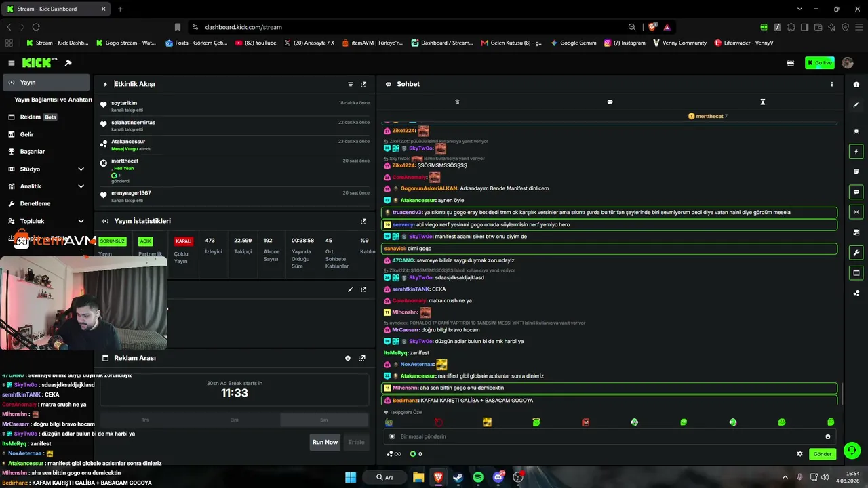The height and width of the screenshot is (488, 868).
Task: Click the pencil edit icon above Reklam Arası
Action: point(351,289)
